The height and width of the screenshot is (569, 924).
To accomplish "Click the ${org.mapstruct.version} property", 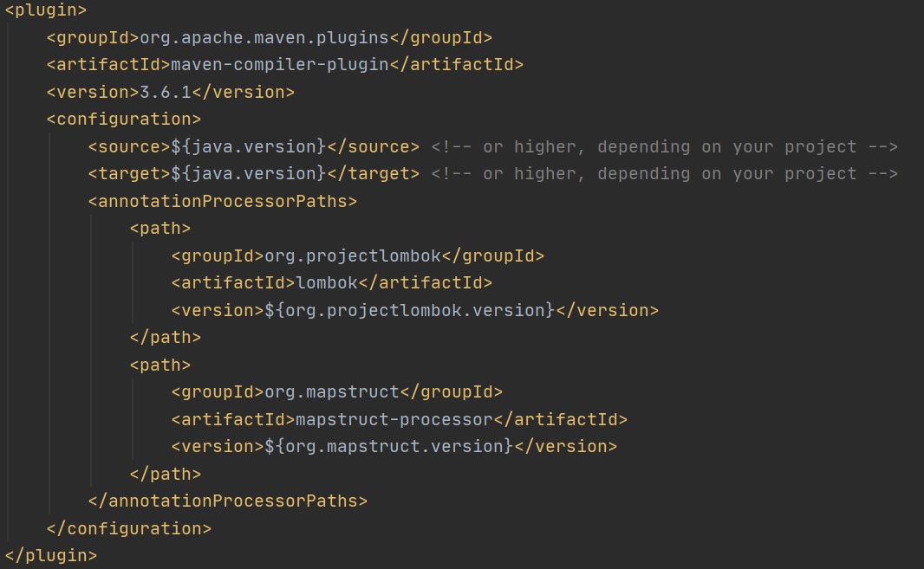I will click(388, 446).
